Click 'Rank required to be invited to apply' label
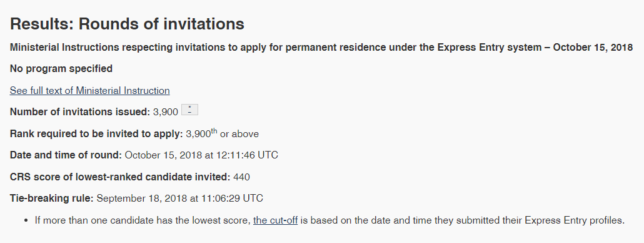The height and width of the screenshot is (243, 644). coord(96,133)
